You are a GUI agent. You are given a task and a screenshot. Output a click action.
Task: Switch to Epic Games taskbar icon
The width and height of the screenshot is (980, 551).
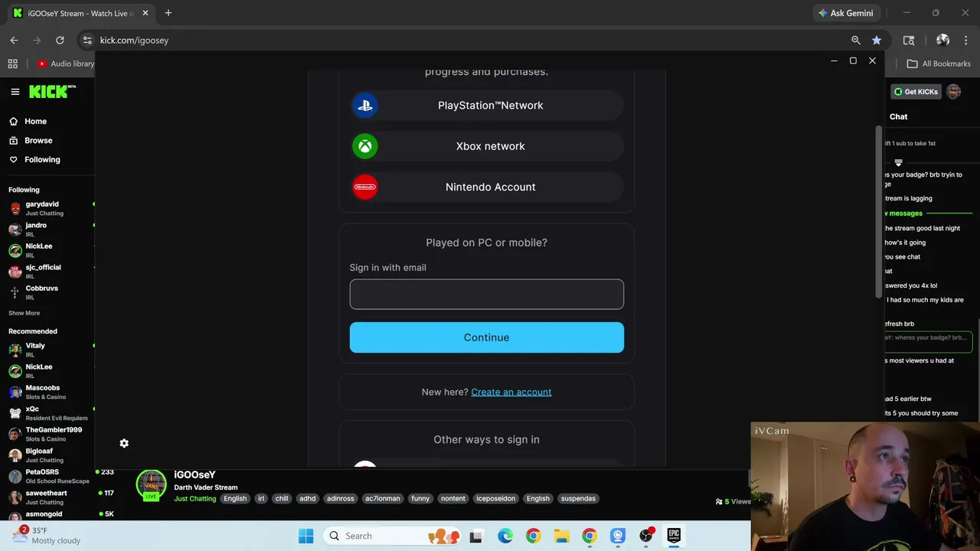[x=674, y=536]
